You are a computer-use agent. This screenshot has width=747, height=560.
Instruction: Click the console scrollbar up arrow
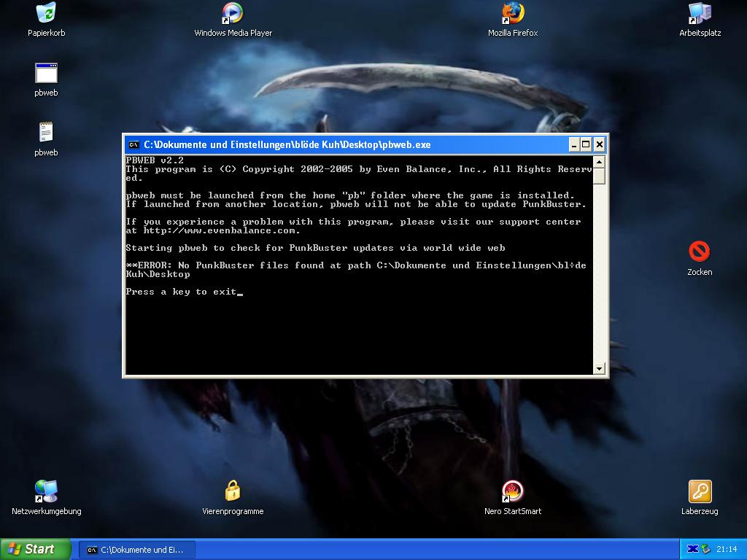click(x=600, y=162)
